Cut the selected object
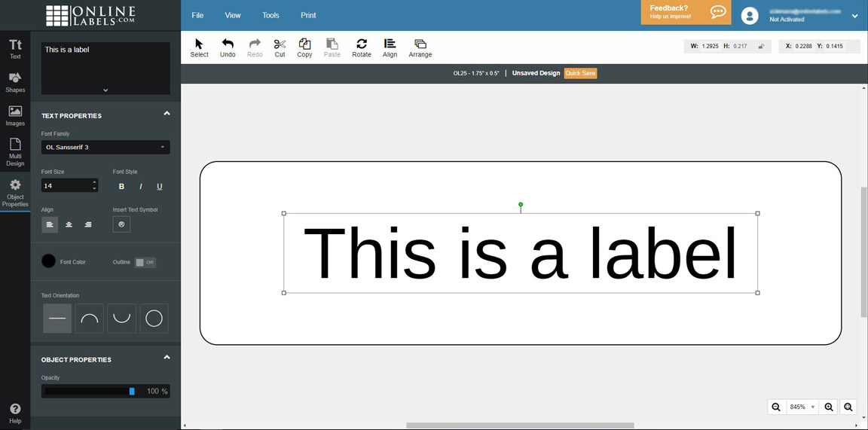 tap(280, 47)
